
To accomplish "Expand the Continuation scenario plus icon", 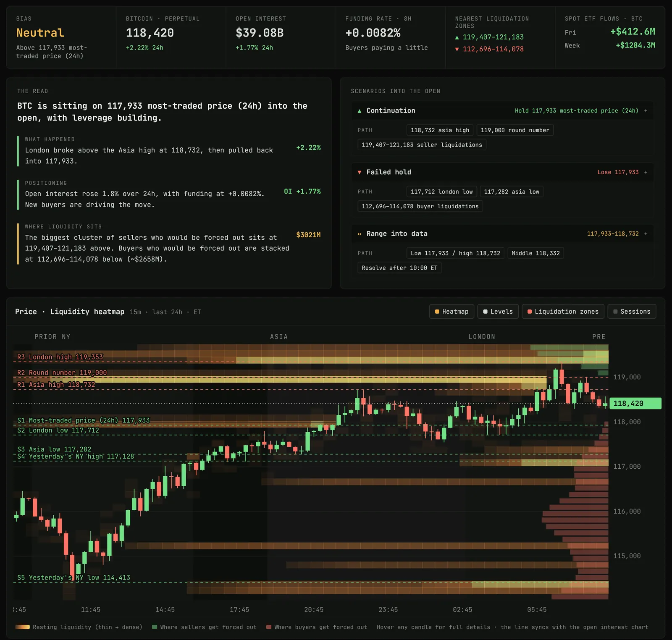I will tap(646, 111).
